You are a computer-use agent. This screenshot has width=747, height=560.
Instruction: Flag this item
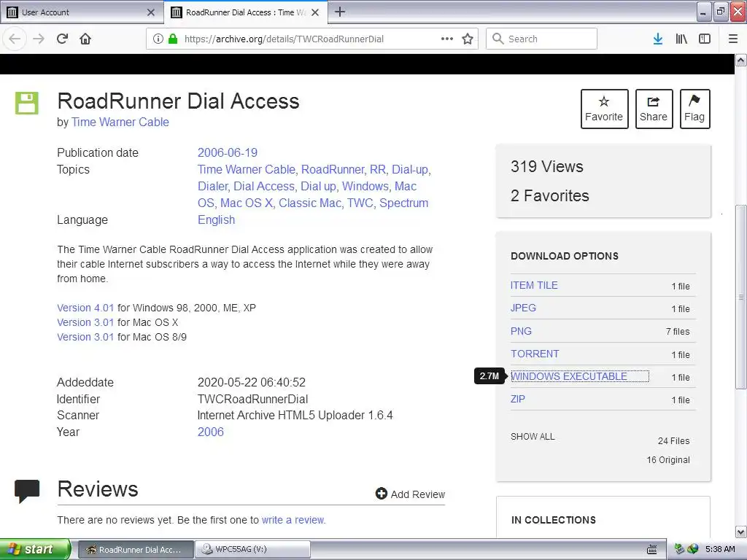pyautogui.click(x=694, y=109)
